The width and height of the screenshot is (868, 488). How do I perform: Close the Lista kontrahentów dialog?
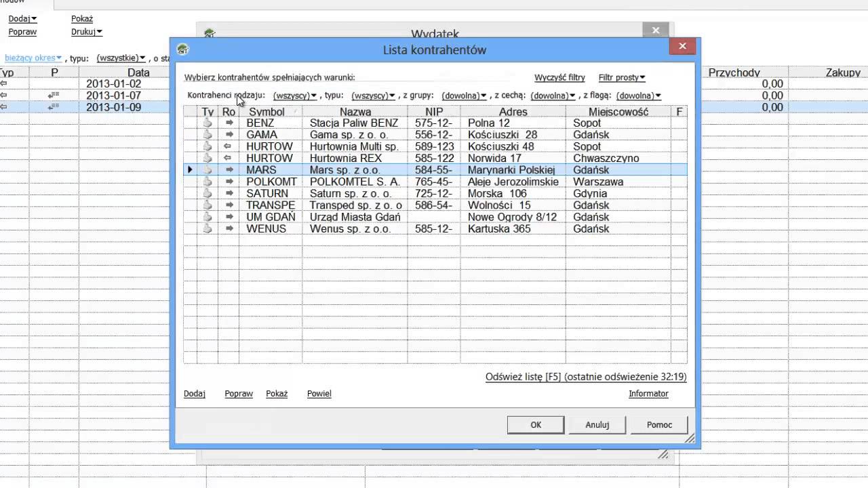click(683, 47)
